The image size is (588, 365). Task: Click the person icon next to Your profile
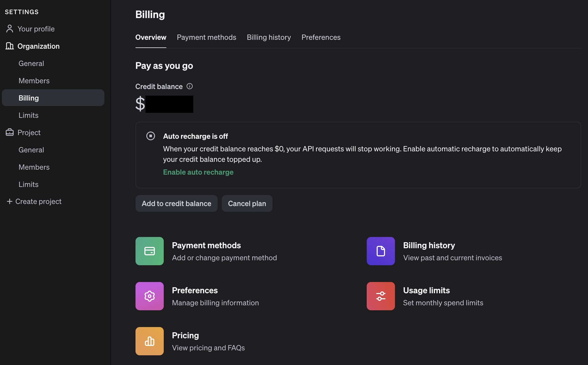tap(10, 29)
